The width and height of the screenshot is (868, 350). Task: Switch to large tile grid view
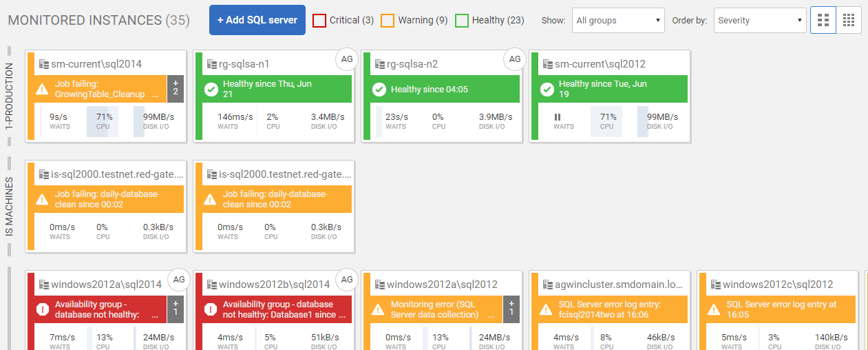(x=823, y=21)
